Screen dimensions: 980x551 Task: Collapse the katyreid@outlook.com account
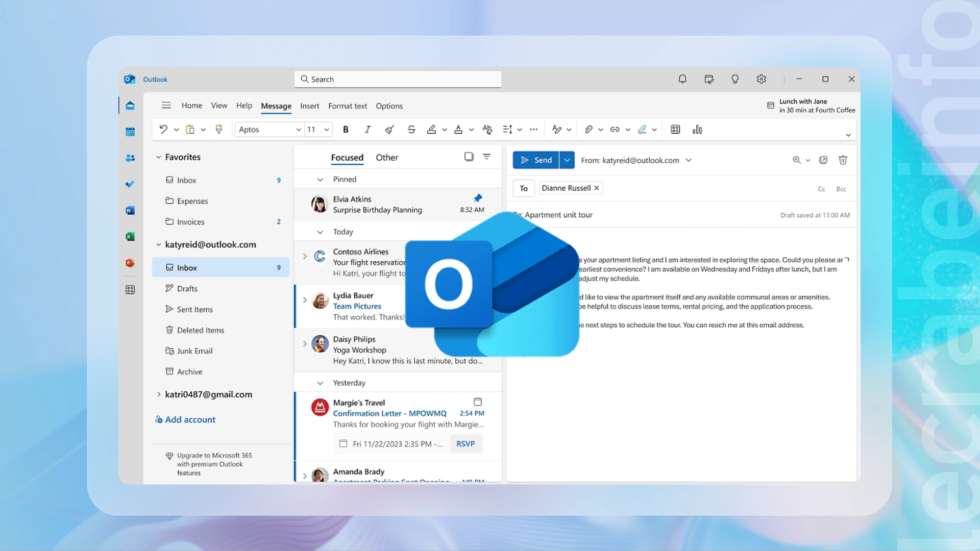[159, 245]
